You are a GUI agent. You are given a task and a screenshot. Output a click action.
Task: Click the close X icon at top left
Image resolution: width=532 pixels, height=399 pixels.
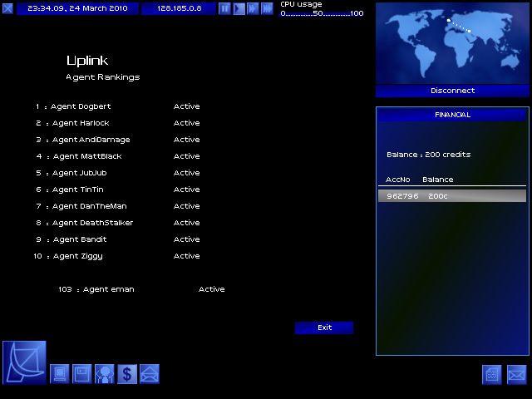[7, 8]
